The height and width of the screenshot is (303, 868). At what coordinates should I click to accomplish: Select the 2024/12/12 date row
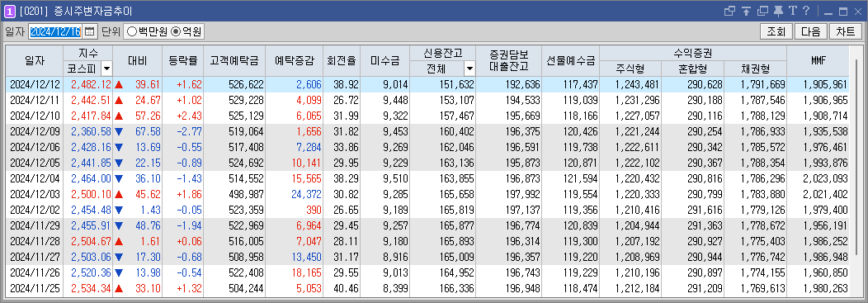[x=427, y=85]
